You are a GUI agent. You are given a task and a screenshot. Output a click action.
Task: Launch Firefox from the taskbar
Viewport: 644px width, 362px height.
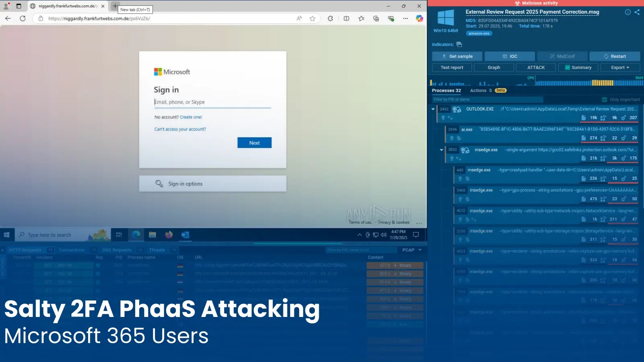pos(169,235)
